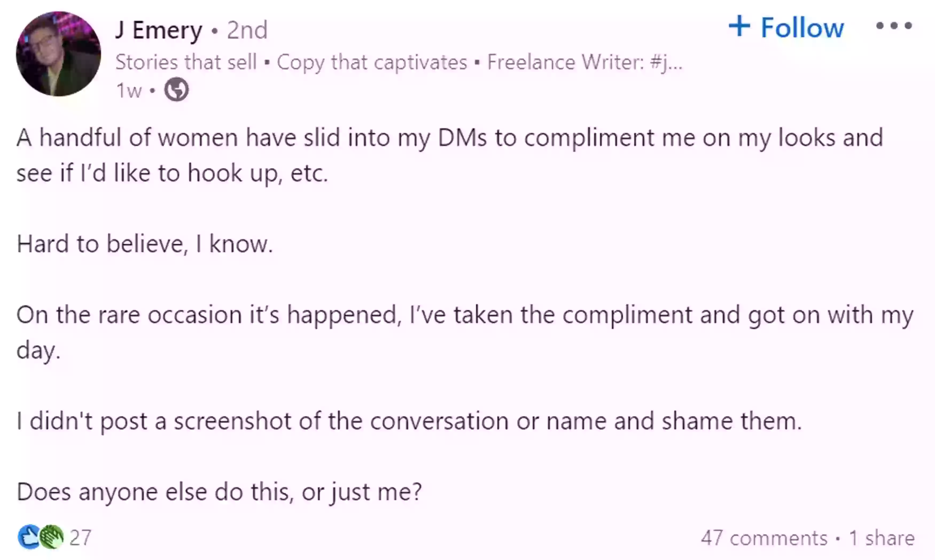Click the 2nd connection degree label

click(247, 30)
